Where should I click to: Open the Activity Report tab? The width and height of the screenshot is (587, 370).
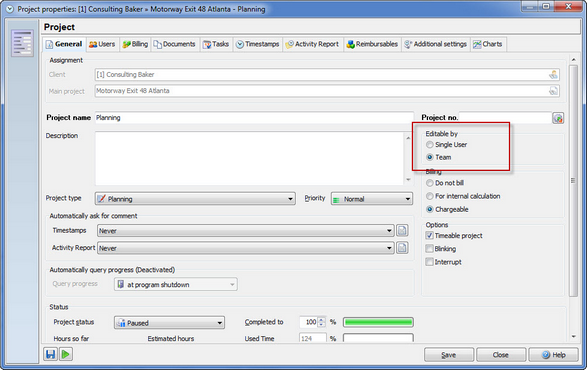coord(313,44)
